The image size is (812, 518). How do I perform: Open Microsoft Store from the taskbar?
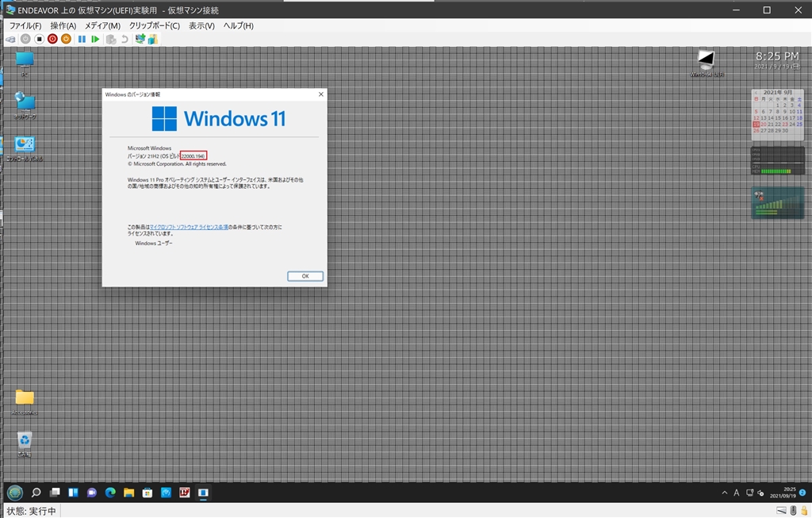click(x=147, y=492)
